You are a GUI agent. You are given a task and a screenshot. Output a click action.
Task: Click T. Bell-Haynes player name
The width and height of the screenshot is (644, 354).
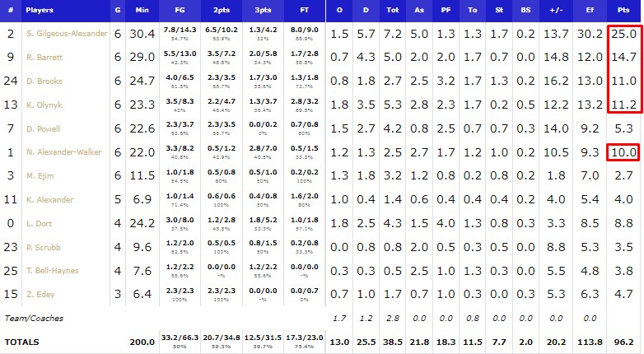(53, 271)
